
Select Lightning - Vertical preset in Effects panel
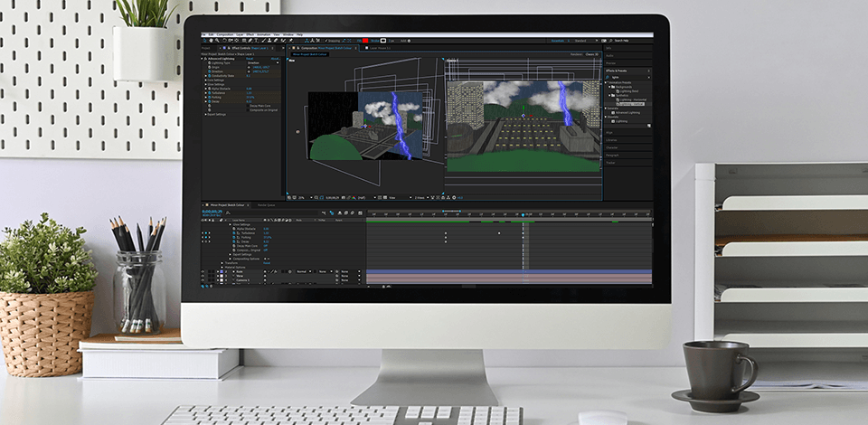click(x=632, y=104)
